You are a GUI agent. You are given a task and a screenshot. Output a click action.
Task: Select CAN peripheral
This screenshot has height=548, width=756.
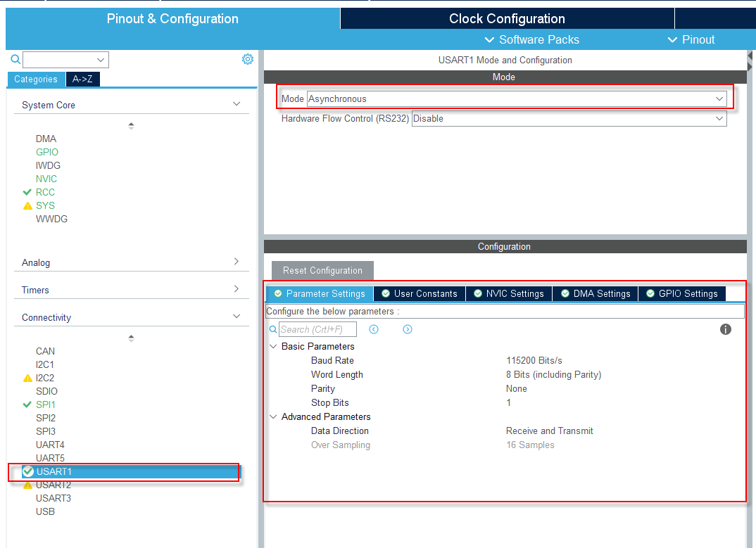[45, 351]
